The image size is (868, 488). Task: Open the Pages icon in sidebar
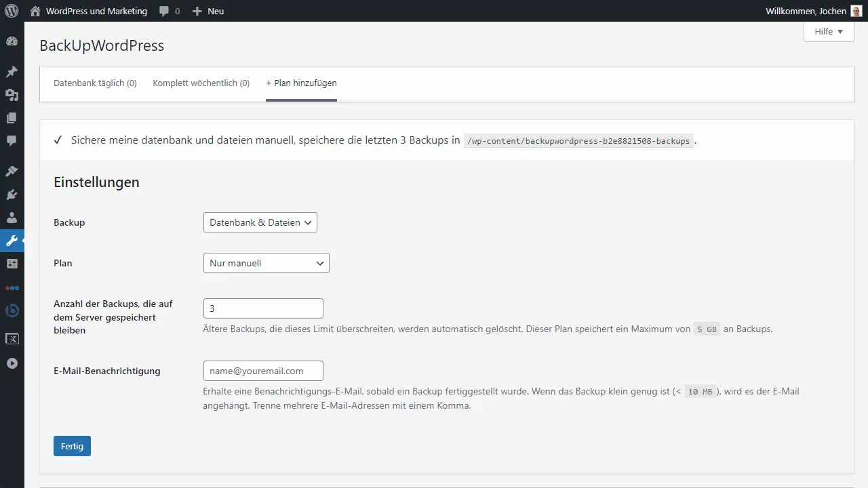pyautogui.click(x=12, y=118)
